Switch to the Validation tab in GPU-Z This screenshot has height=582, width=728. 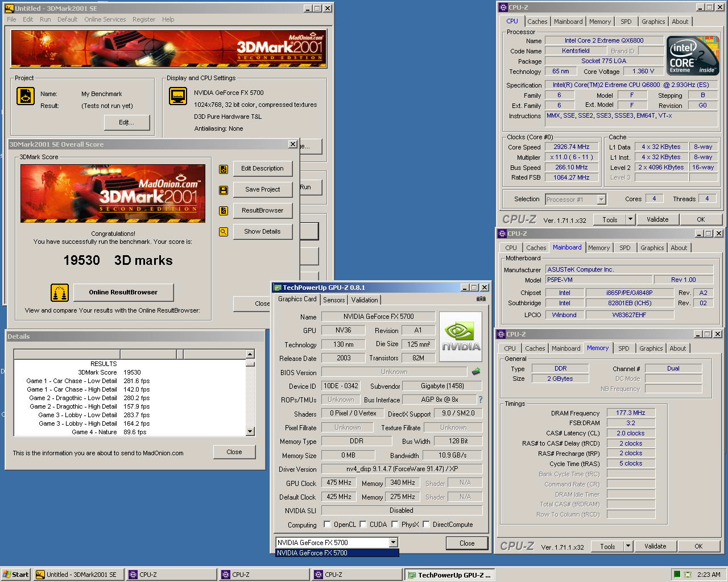(365, 300)
